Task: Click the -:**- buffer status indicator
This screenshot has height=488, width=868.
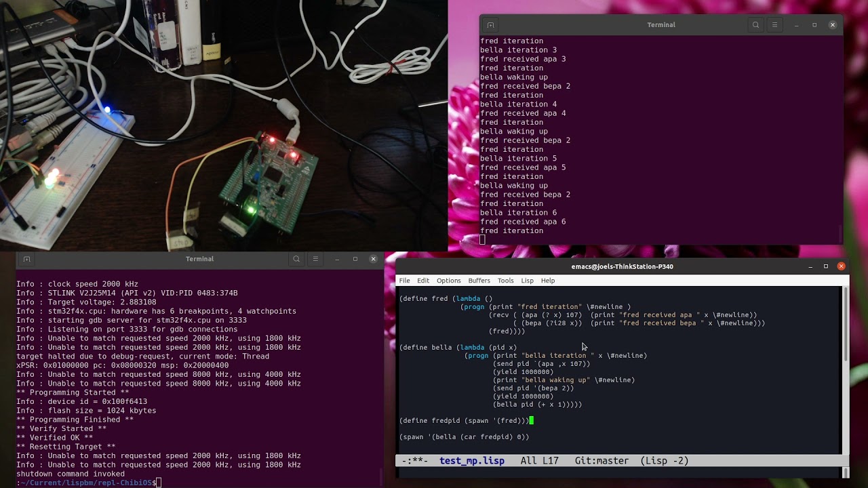Action: point(415,461)
